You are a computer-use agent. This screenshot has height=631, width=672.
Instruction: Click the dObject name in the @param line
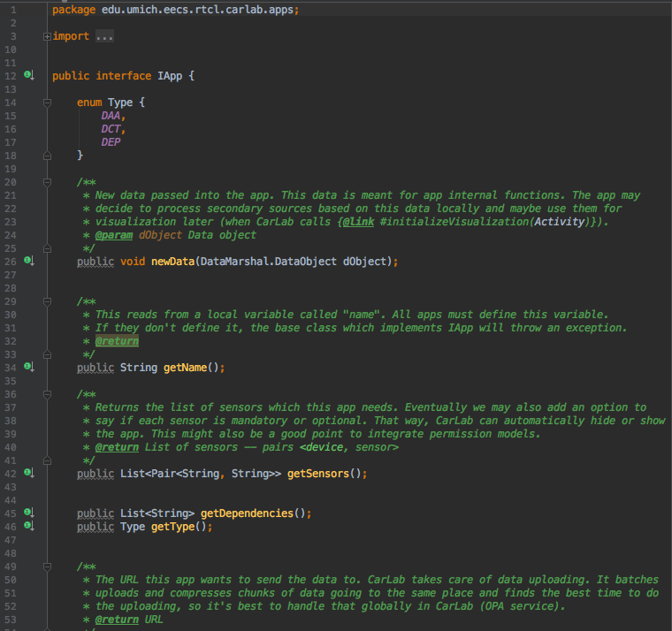click(160, 235)
